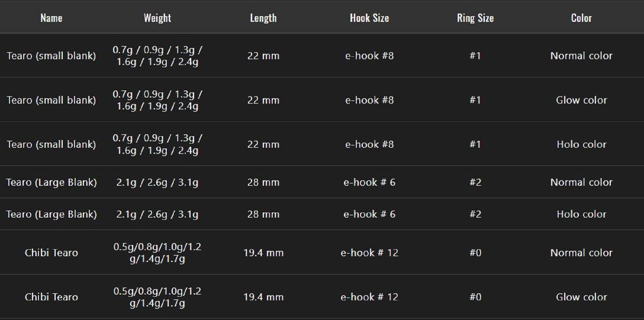This screenshot has height=320, width=644.
Task: Select the Glow color cell for Tearo small blank
Action: click(x=581, y=100)
